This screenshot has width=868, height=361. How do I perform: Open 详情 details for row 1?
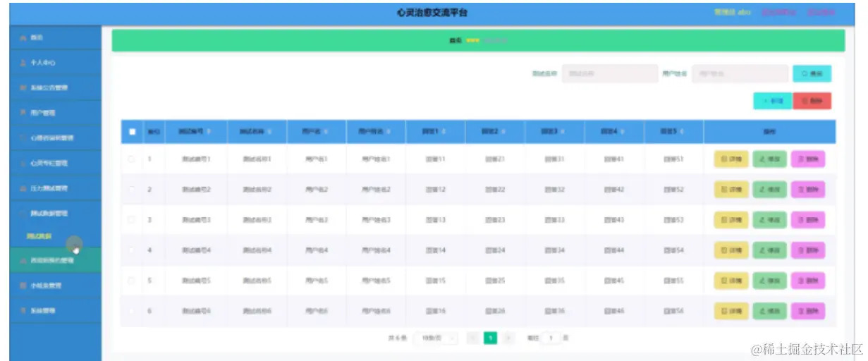pos(731,159)
